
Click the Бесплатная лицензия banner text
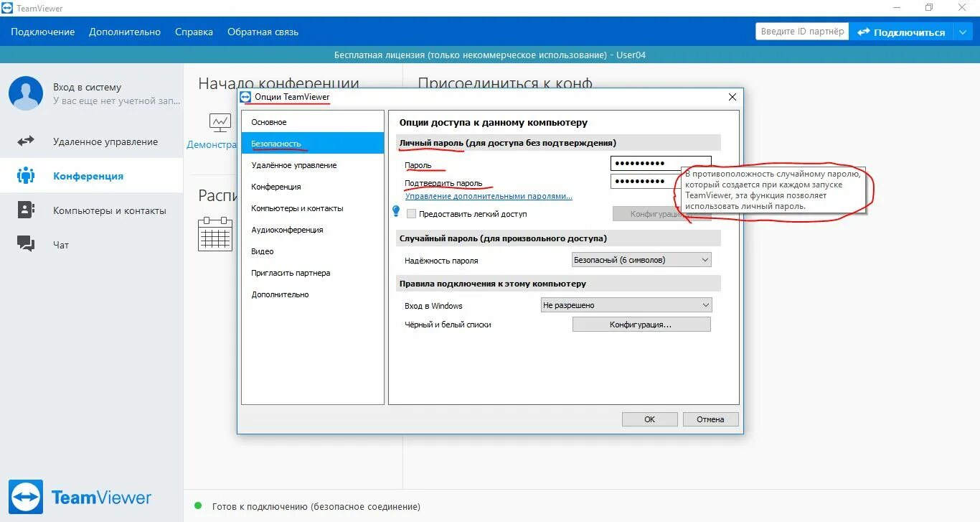pos(490,55)
